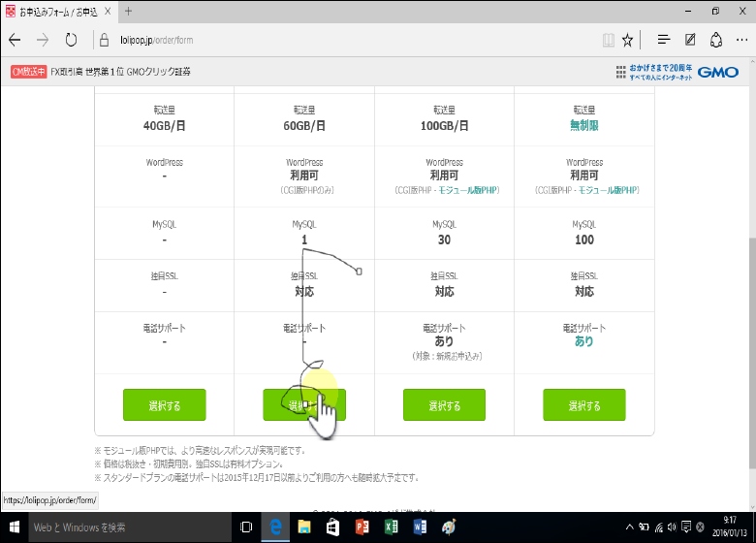The width and height of the screenshot is (756, 543).
Task: Click the MySQL value 30
Action: [x=444, y=240]
